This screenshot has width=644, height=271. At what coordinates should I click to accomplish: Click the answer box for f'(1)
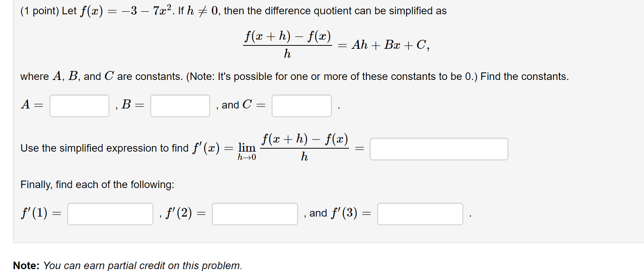(x=110, y=214)
